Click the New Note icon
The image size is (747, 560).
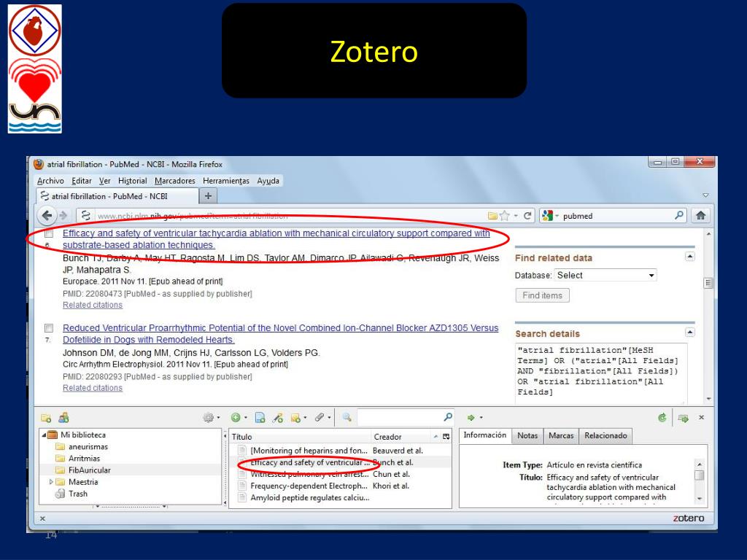pyautogui.click(x=295, y=418)
